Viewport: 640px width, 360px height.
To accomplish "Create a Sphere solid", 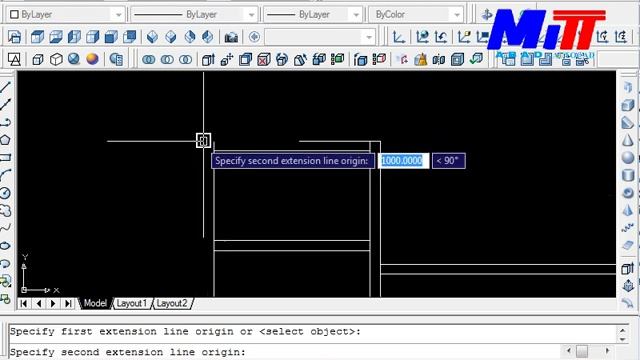I will (628, 158).
